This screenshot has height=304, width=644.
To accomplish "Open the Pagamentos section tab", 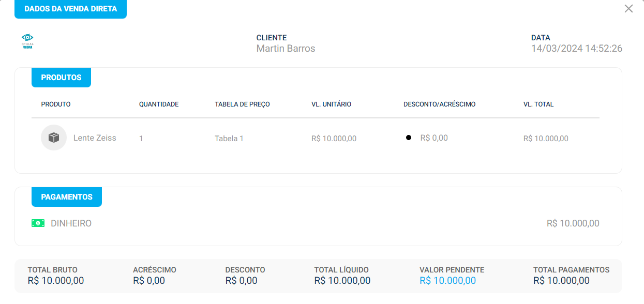I will pyautogui.click(x=67, y=197).
